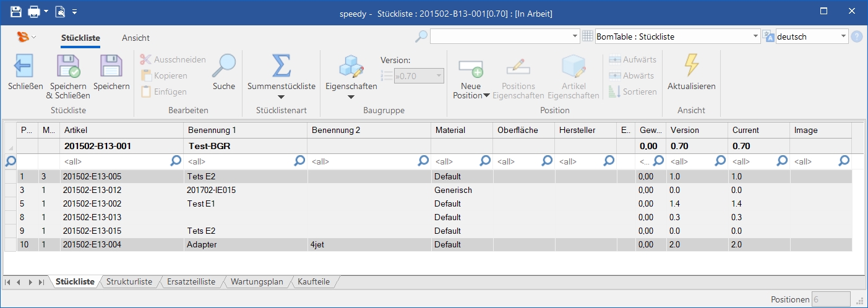Click the Artikel column filter magnifier
The image size is (868, 308).
(x=176, y=161)
